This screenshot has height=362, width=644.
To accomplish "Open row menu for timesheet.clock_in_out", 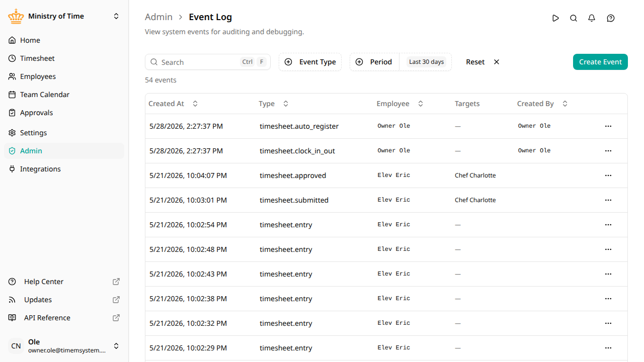I will (x=608, y=151).
